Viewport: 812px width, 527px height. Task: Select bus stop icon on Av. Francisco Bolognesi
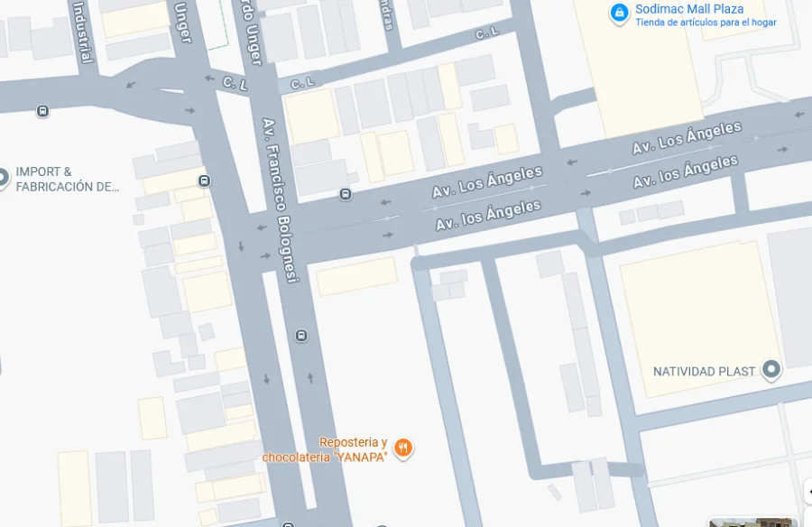[301, 336]
